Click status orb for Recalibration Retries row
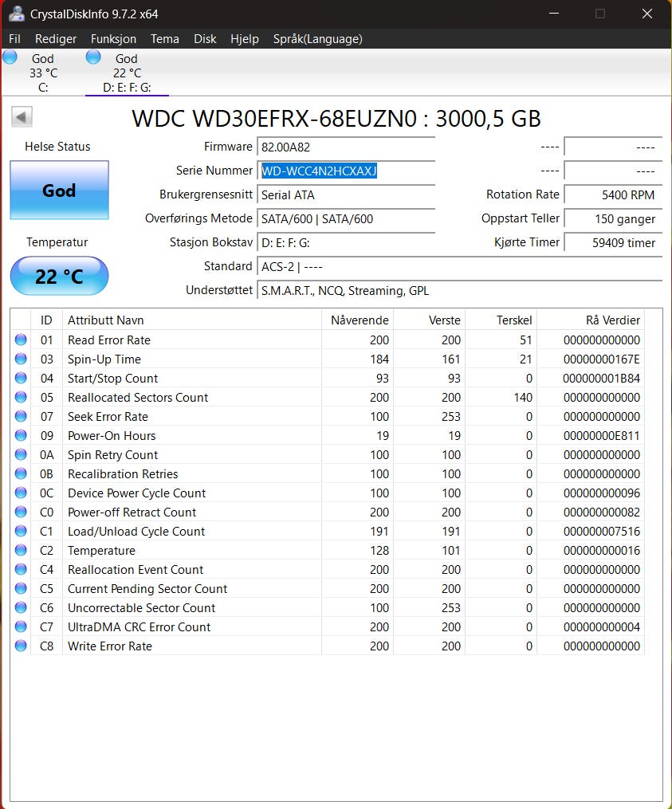The height and width of the screenshot is (809, 672). tap(21, 473)
